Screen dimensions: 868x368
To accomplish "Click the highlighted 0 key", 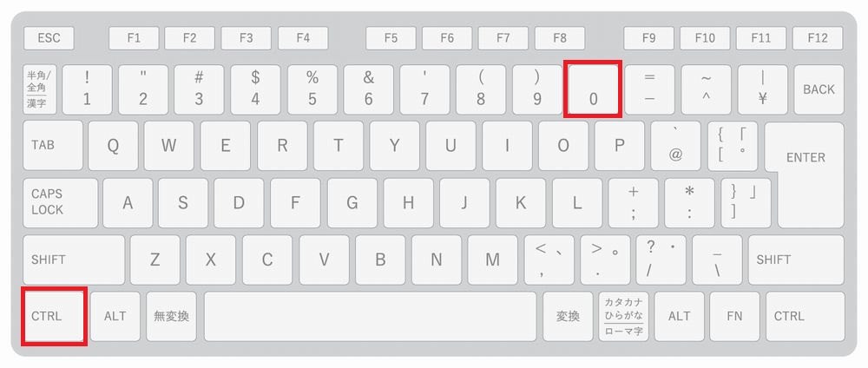I will pos(593,89).
